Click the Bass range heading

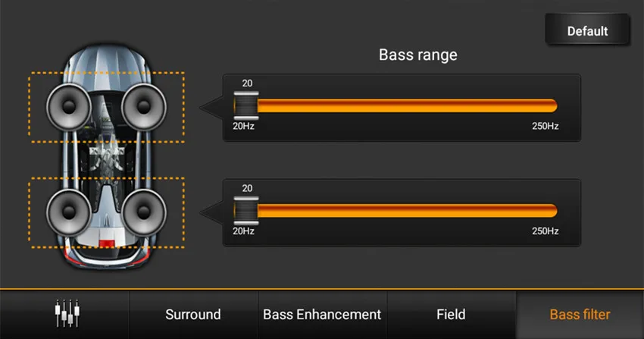point(417,55)
